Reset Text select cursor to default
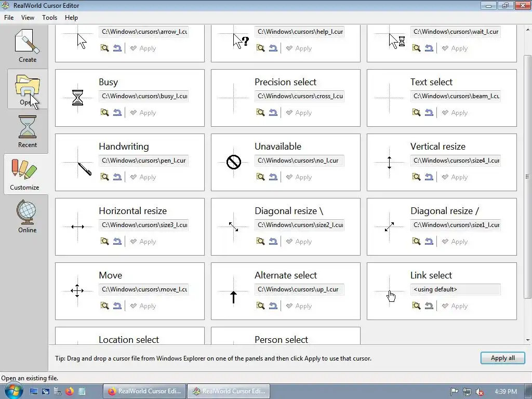The width and height of the screenshot is (532, 399). (429, 113)
